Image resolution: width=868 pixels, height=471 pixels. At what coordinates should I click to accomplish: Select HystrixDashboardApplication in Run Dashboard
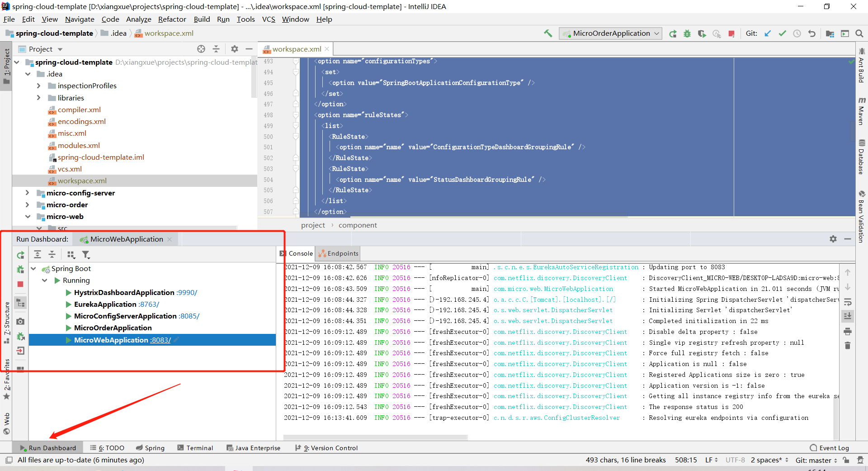point(124,293)
